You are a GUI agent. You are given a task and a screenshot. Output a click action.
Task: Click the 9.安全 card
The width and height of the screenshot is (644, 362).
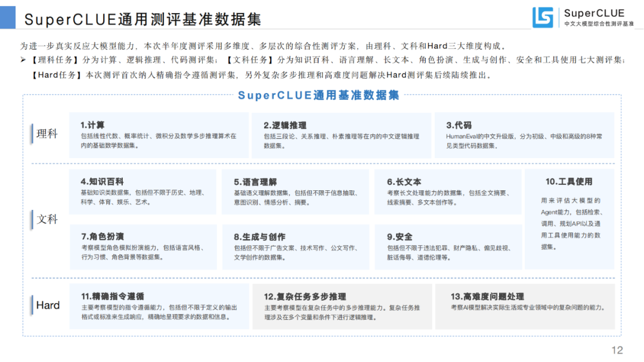(x=448, y=247)
